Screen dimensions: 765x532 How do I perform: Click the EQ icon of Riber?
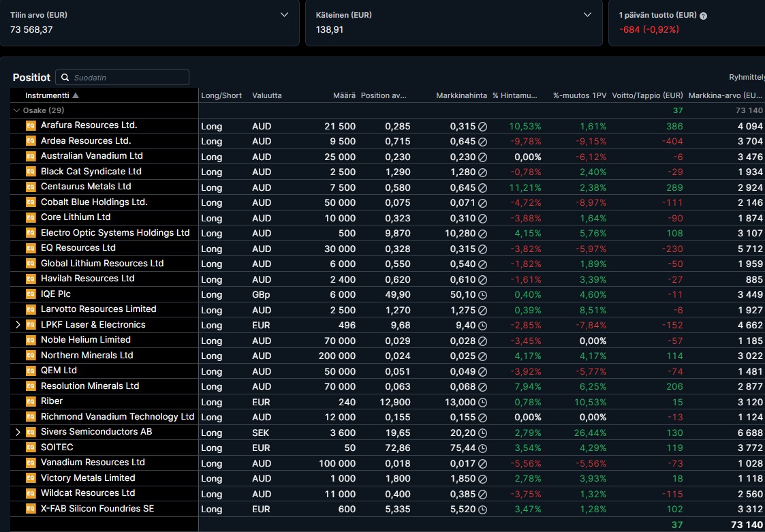(x=31, y=401)
